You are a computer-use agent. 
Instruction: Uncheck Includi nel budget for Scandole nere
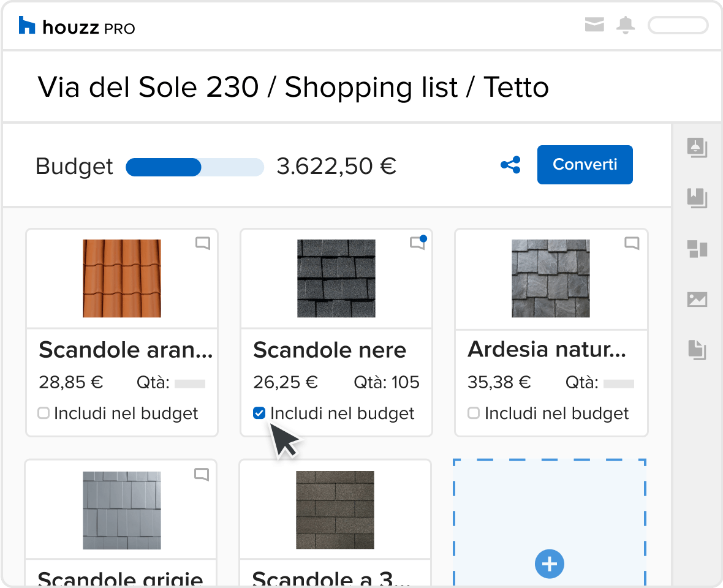click(x=259, y=413)
